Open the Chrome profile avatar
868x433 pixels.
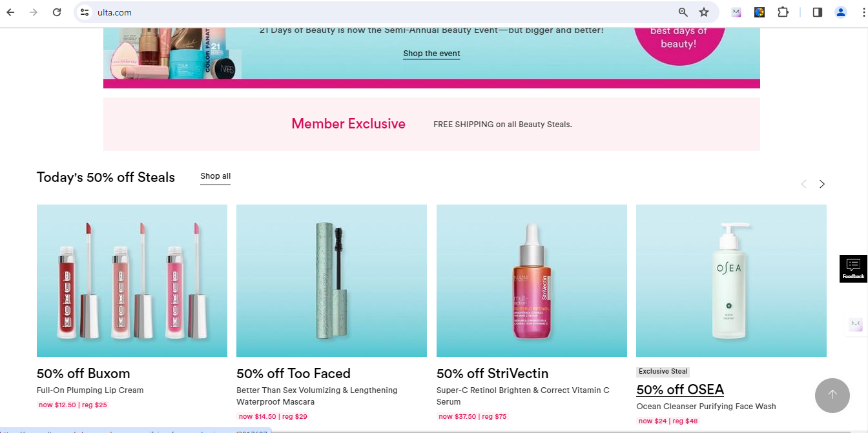tap(841, 12)
